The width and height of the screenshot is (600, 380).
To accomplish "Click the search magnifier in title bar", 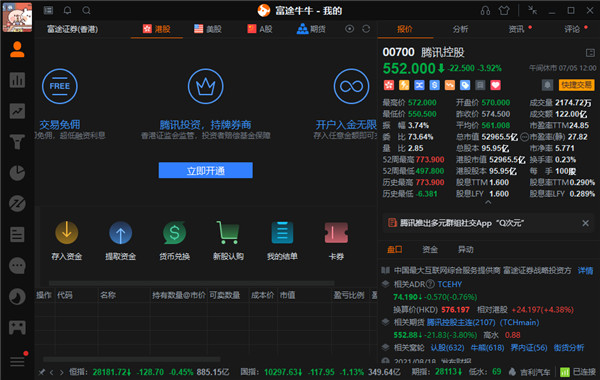I will click(86, 10).
